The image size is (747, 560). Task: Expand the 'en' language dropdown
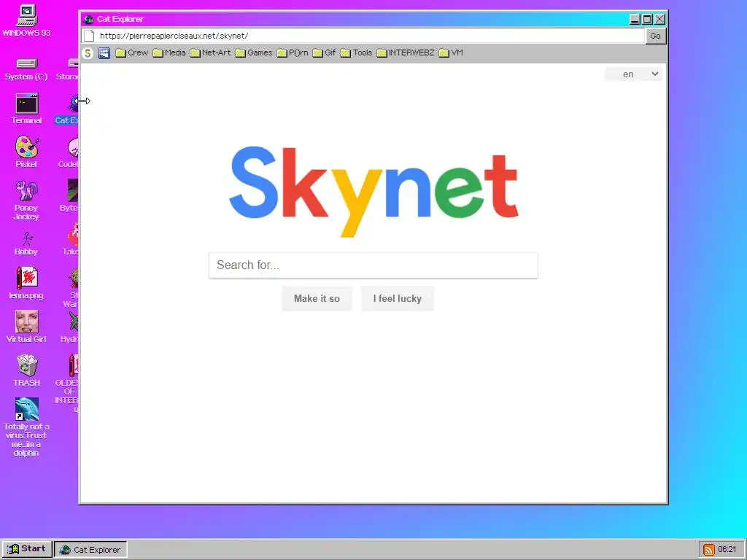(x=634, y=74)
